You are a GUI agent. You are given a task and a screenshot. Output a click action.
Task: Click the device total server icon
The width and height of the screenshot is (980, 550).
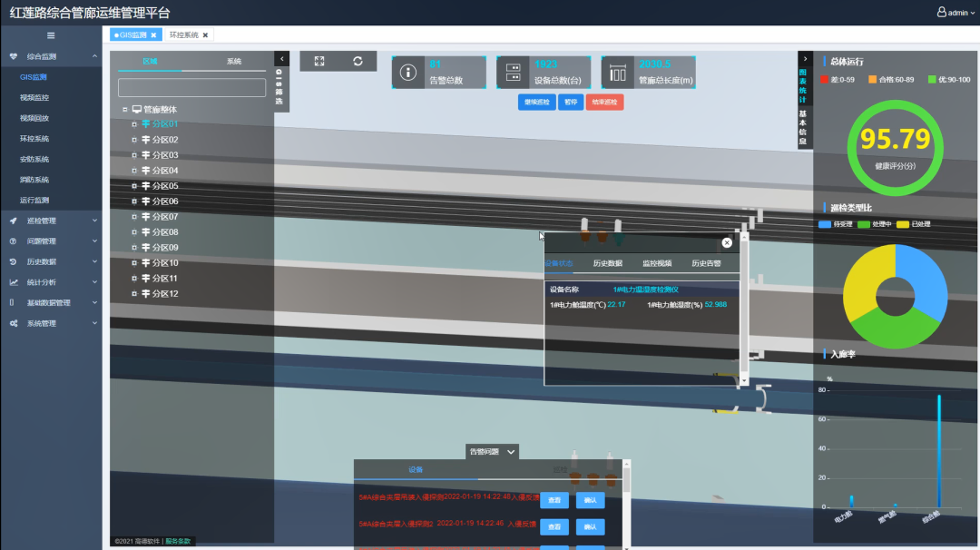coord(514,73)
